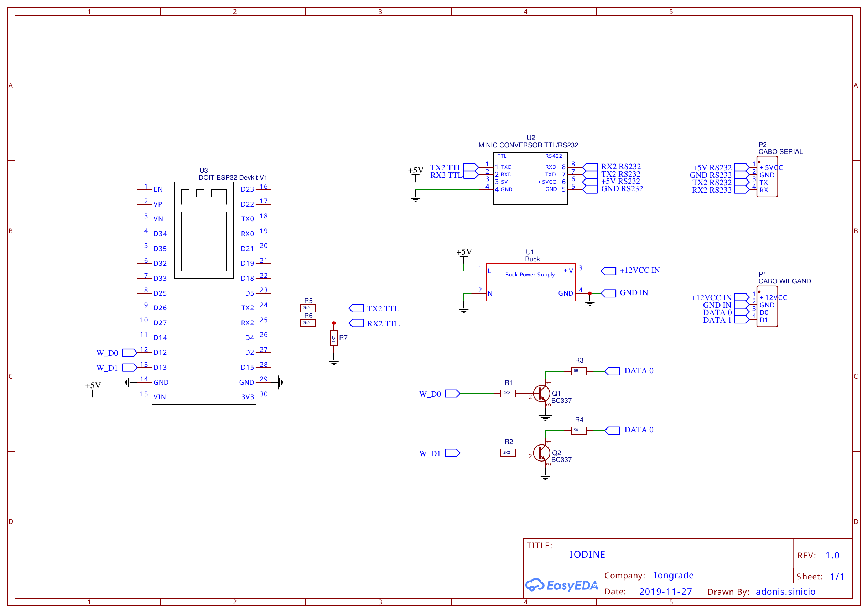Click the IODINE title text
Image resolution: width=868 pixels, height=614 pixels.
[587, 555]
